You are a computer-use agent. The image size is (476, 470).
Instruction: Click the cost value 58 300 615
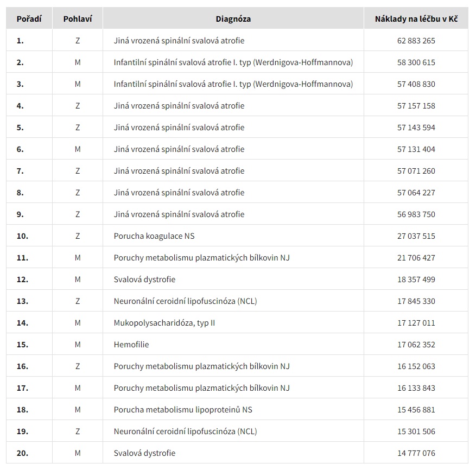click(416, 62)
